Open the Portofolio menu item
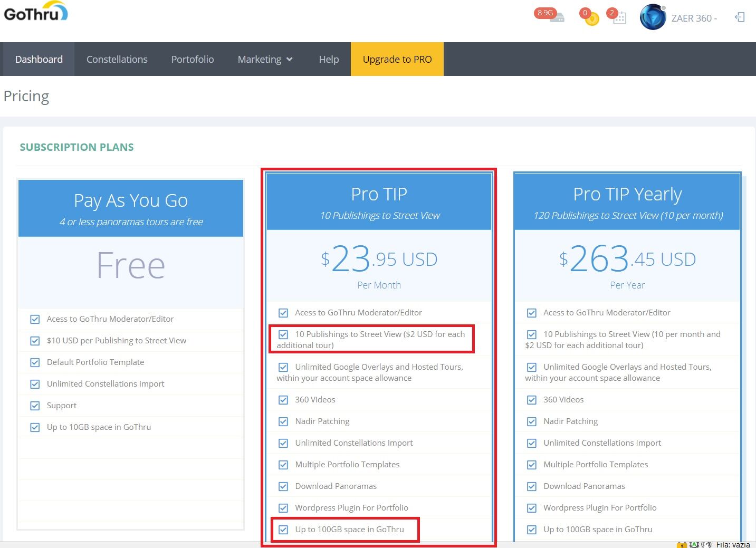The height and width of the screenshot is (548, 756). pyautogui.click(x=193, y=59)
